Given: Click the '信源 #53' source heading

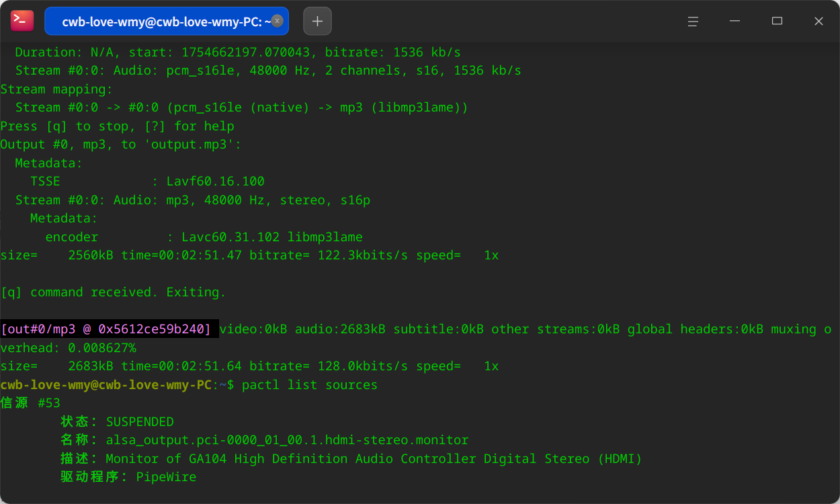Looking at the screenshot, I should point(30,403).
